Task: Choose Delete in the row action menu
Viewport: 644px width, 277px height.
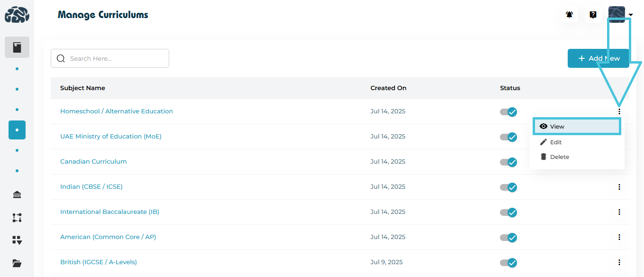Action: (559, 157)
